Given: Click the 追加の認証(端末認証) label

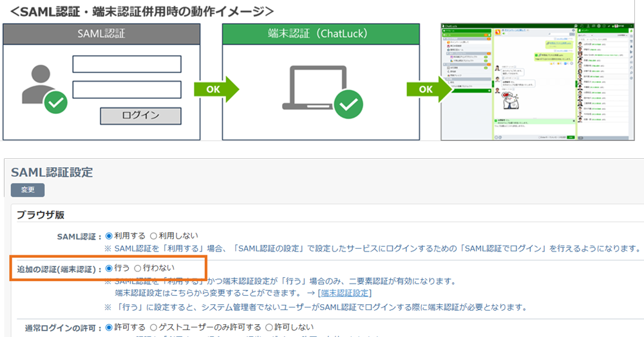Looking at the screenshot, I should tap(59, 269).
